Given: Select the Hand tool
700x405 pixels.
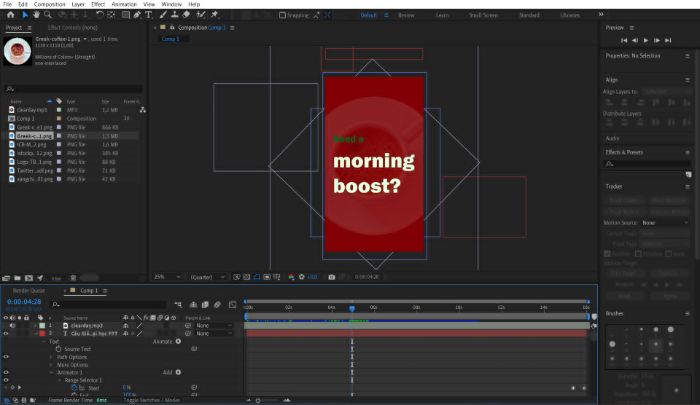Looking at the screenshot, I should pos(36,15).
